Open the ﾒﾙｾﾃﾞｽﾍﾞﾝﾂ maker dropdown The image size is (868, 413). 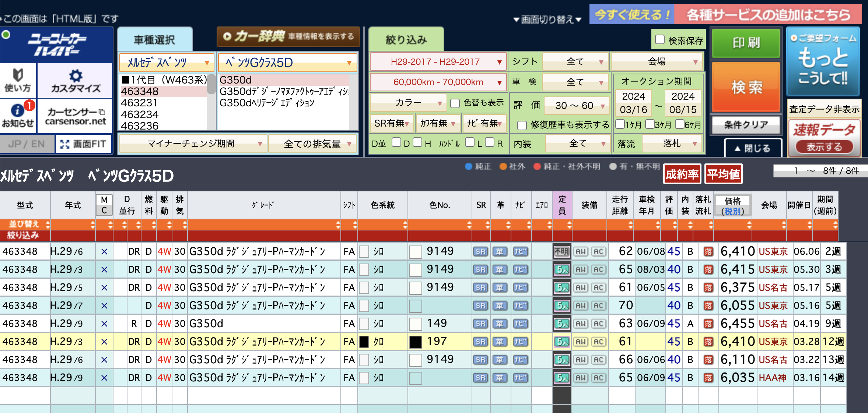coord(167,63)
